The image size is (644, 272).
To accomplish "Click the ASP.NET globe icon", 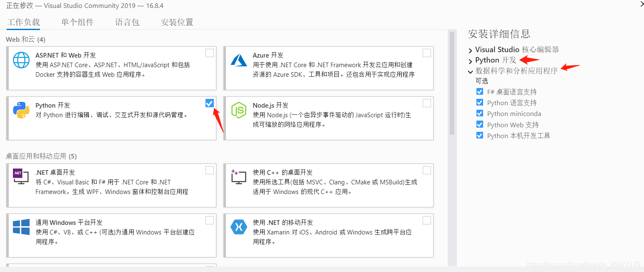I will 21,60.
